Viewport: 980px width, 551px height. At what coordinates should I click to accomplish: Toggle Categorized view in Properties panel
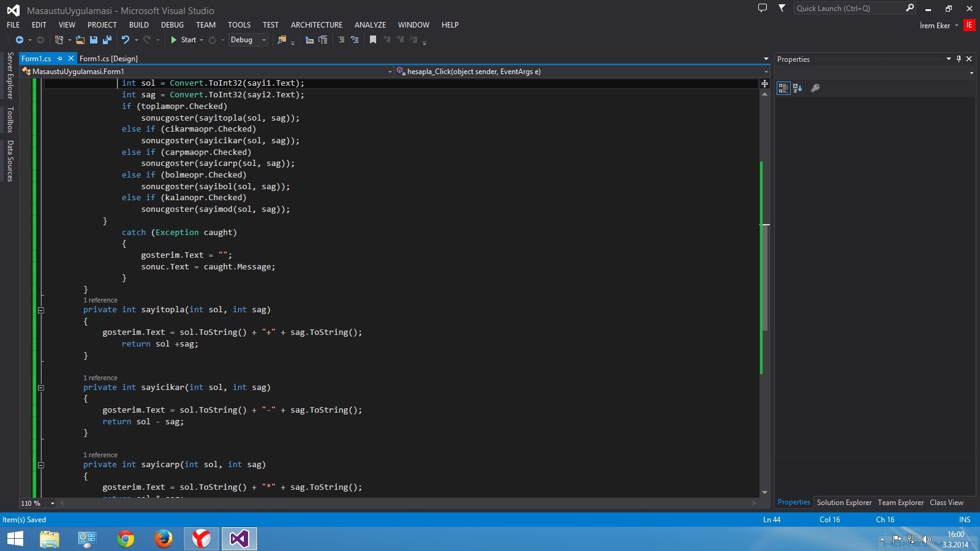[x=783, y=88]
